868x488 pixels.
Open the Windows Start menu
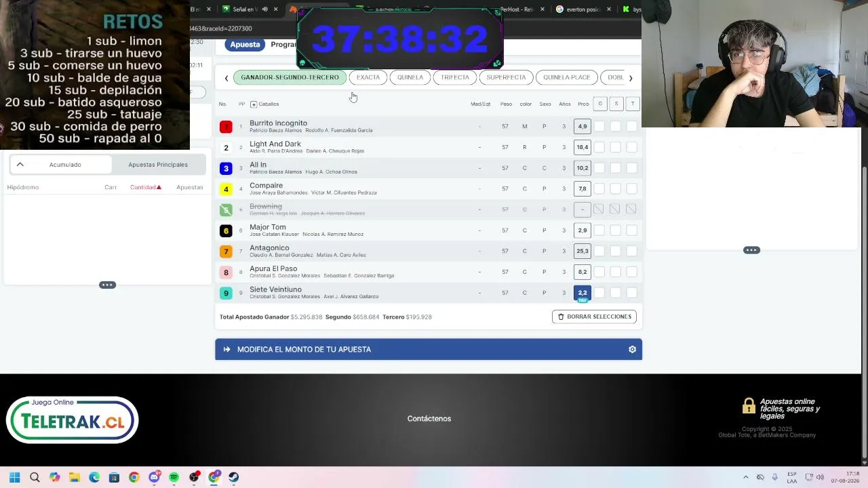14,477
